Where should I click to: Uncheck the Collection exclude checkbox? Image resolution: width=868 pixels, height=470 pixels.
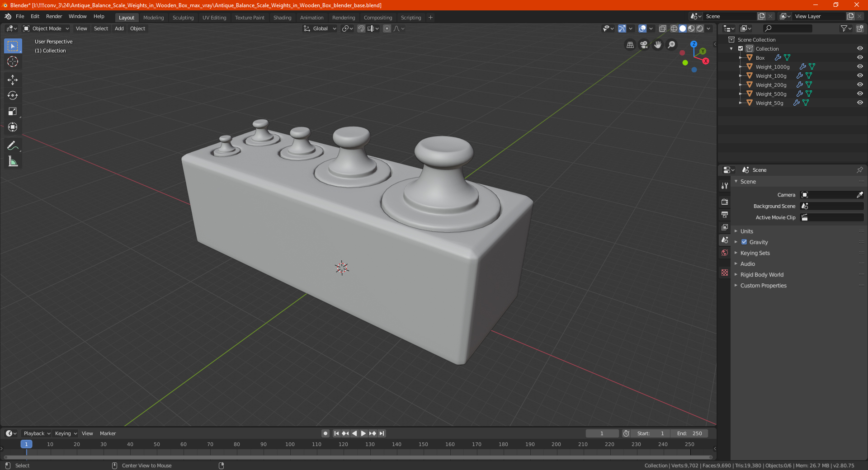tap(741, 48)
